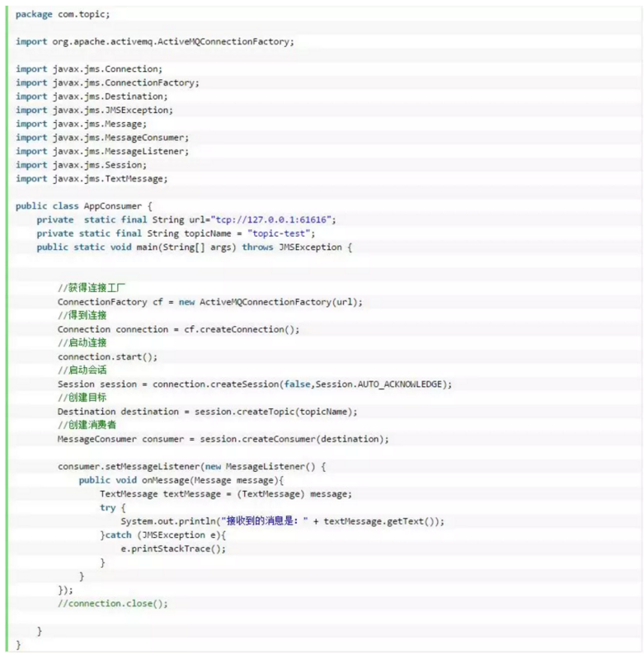Click '}catch (JMSException e){' line
Image resolution: width=644 pixels, height=660 pixels.
(x=162, y=535)
